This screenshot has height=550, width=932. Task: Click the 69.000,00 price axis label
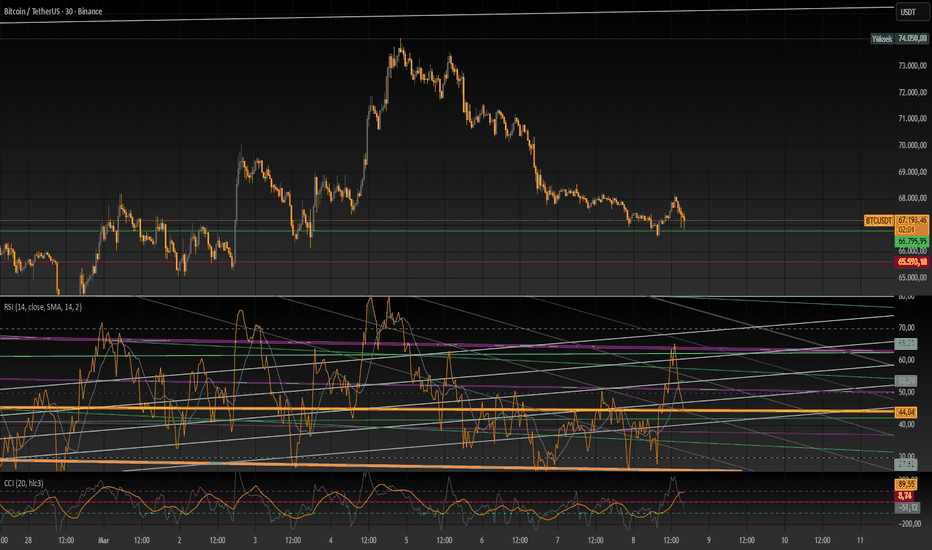click(912, 172)
